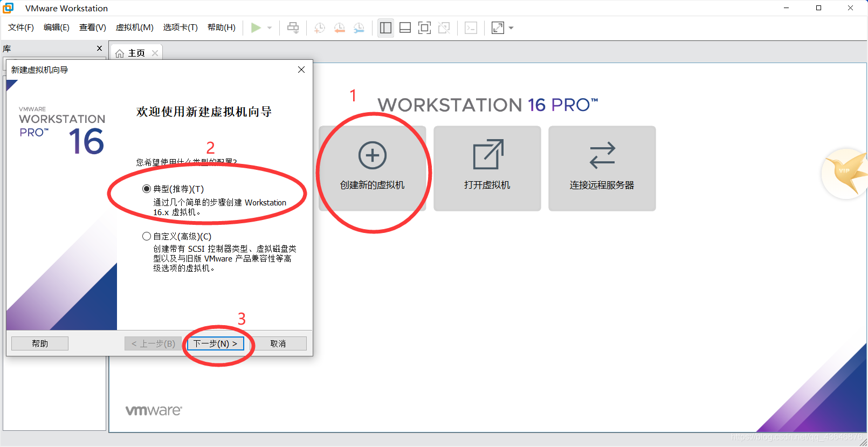Click the wizard heading 欢迎使用新建虚拟机向导
868x447 pixels.
[204, 112]
